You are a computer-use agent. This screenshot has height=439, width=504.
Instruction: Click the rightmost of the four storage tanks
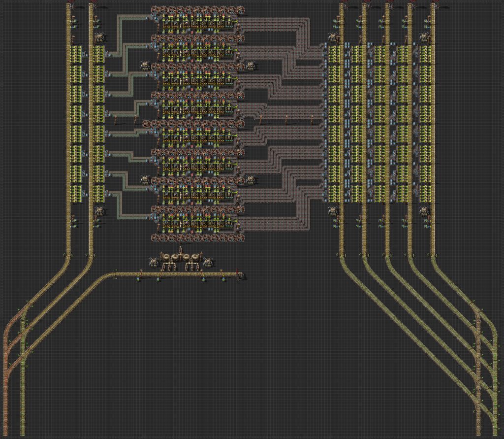pos(196,257)
